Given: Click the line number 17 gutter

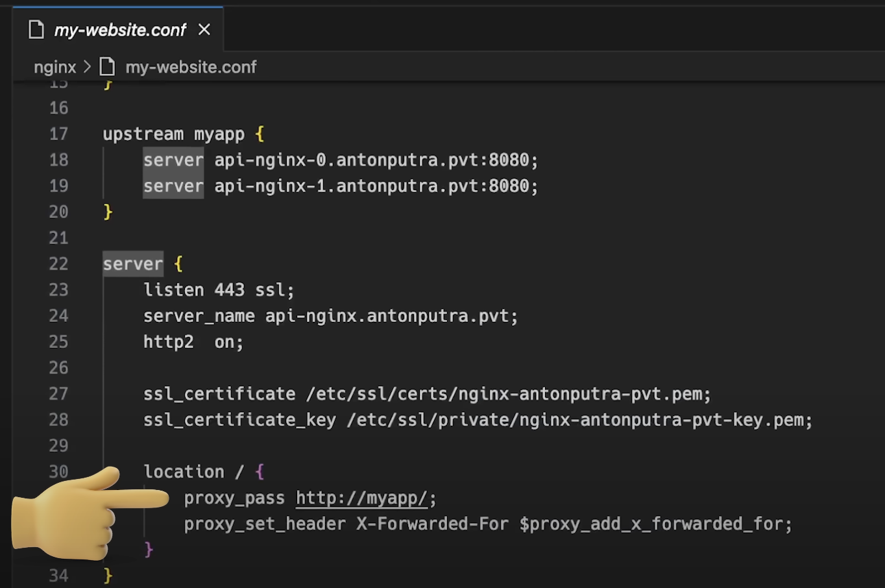Looking at the screenshot, I should [58, 134].
